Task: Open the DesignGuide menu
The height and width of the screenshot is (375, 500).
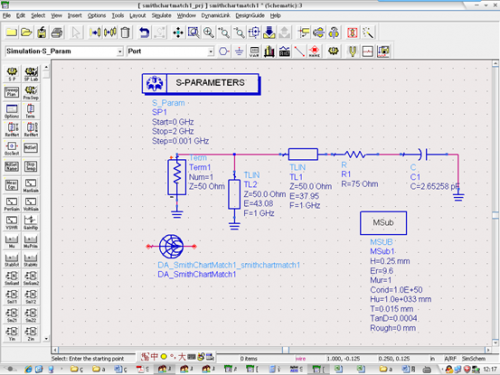Action: (250, 15)
